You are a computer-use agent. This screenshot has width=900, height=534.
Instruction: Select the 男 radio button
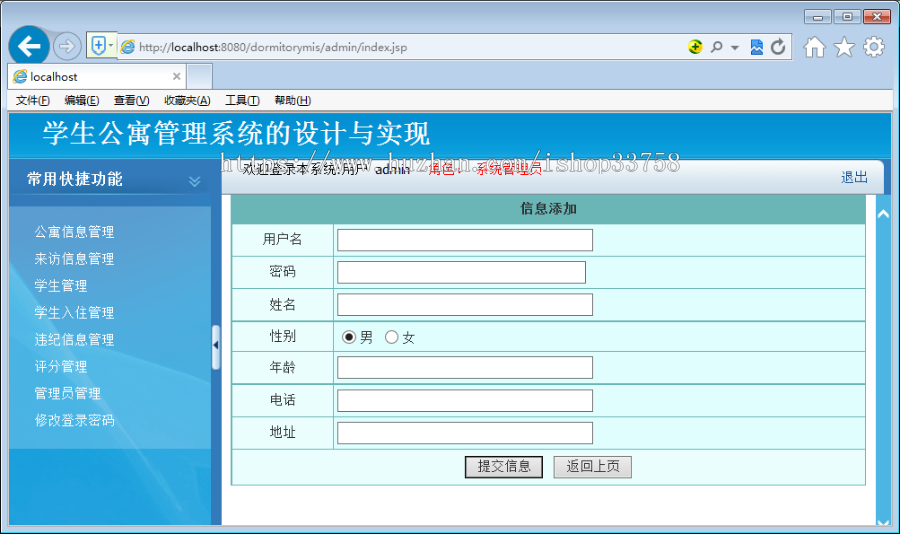pyautogui.click(x=348, y=337)
